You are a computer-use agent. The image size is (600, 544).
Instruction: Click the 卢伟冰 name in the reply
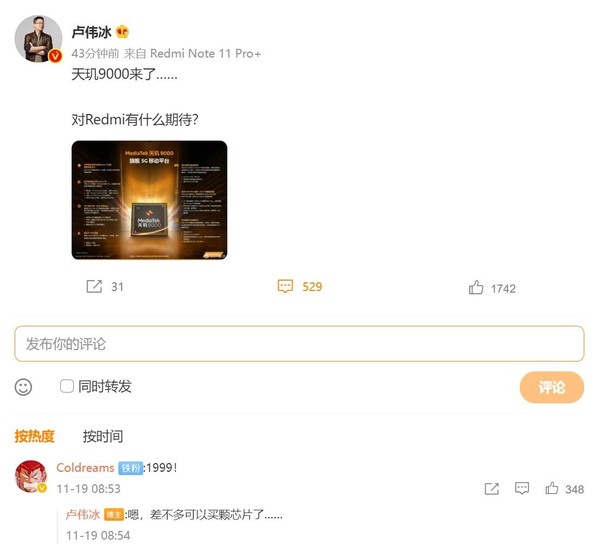coord(83,515)
